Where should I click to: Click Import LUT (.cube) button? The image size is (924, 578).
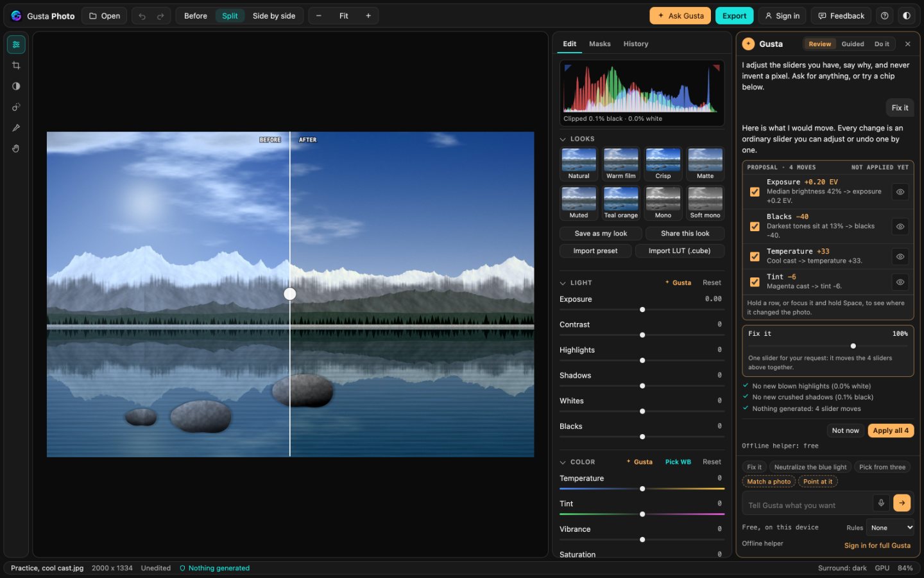point(680,251)
